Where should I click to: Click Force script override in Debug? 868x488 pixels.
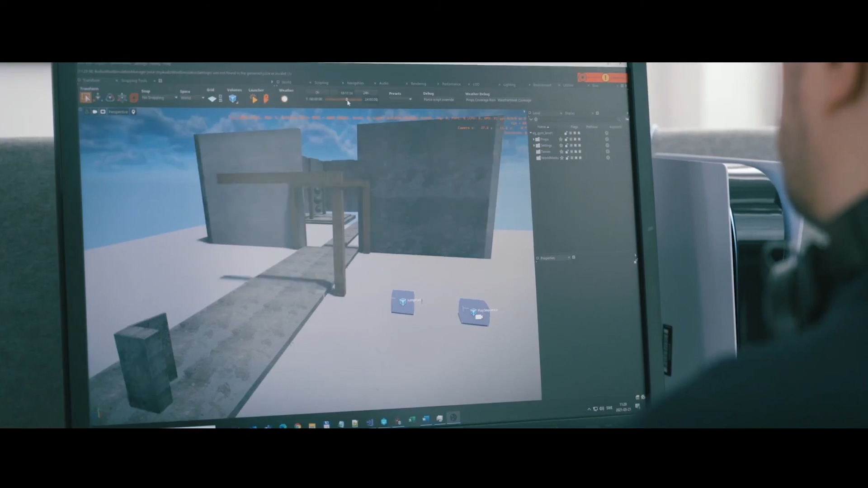[x=439, y=100]
